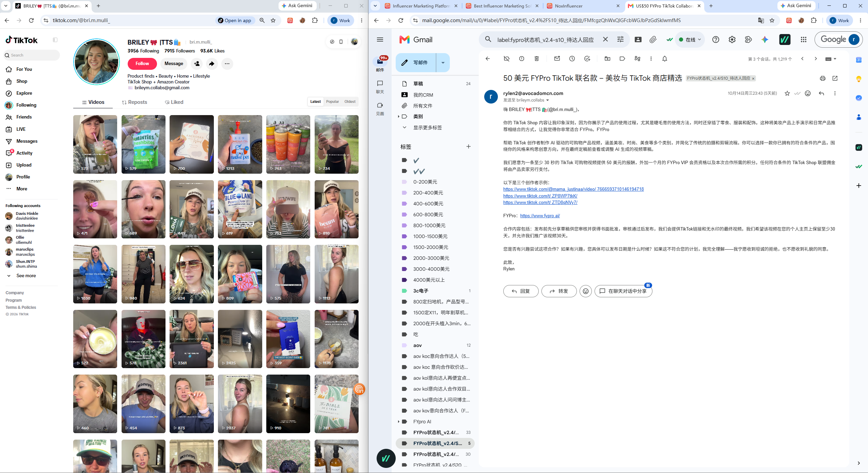The image size is (868, 473).
Task: Toggle Gmail main menu hamburger
Action: 380,40
